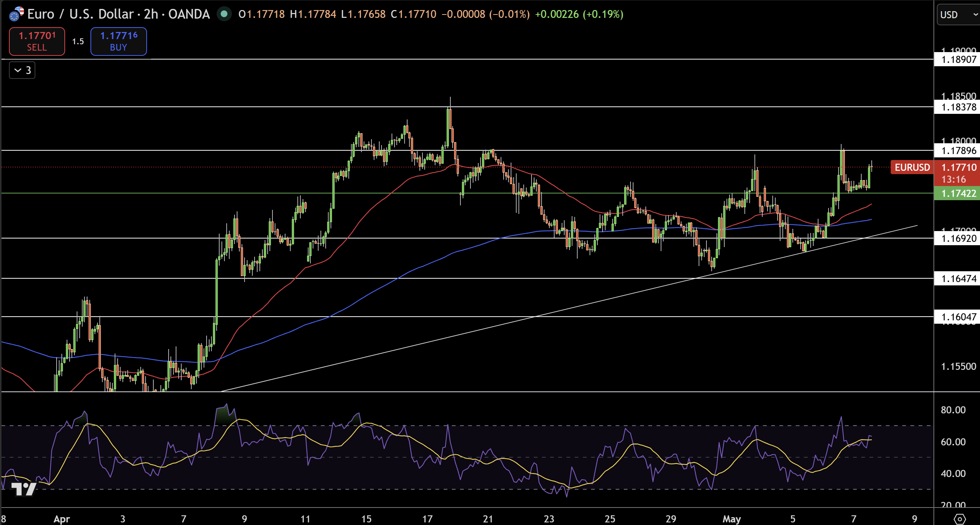The height and width of the screenshot is (525, 980).
Task: Click the TradingView logo
Action: 23,489
